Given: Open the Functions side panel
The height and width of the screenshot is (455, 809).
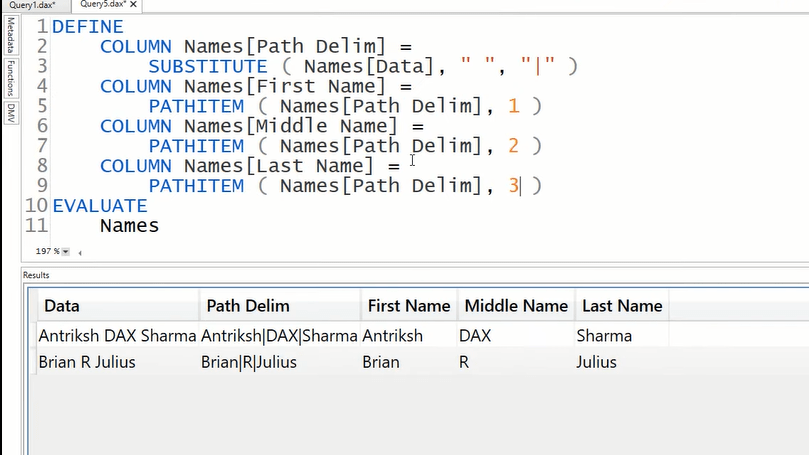Looking at the screenshot, I should pos(11,78).
